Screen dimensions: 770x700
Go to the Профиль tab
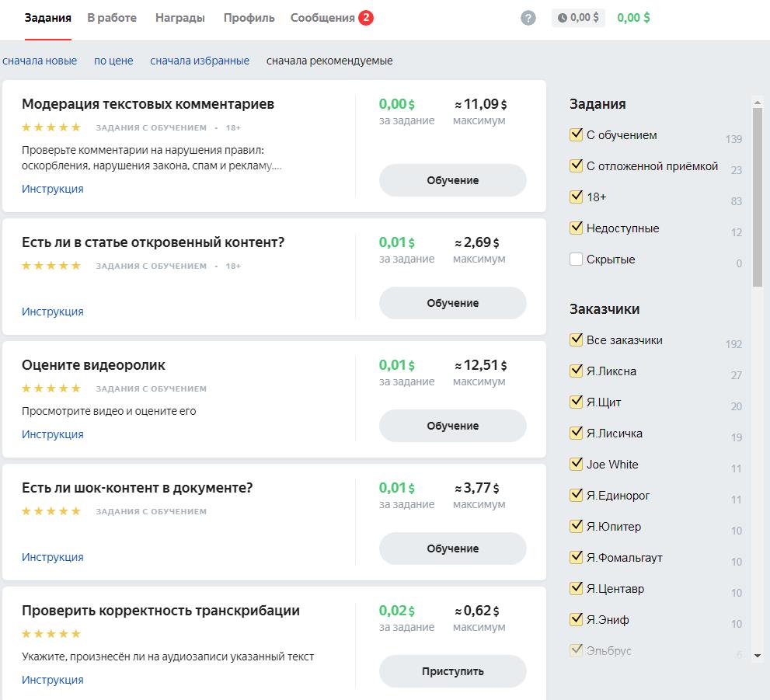coord(249,18)
